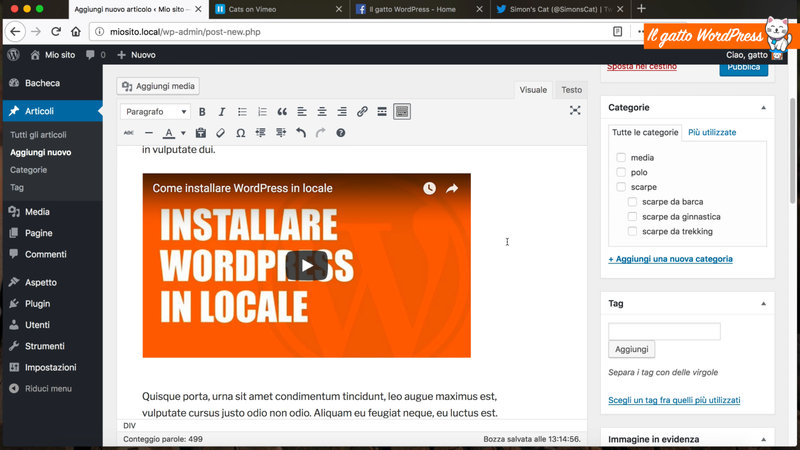This screenshot has height=450, width=800.
Task: Switch to the Visuale editor tab
Action: (533, 90)
